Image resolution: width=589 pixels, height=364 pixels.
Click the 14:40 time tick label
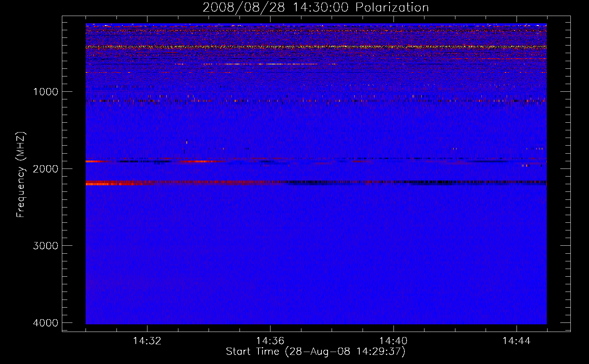393,341
